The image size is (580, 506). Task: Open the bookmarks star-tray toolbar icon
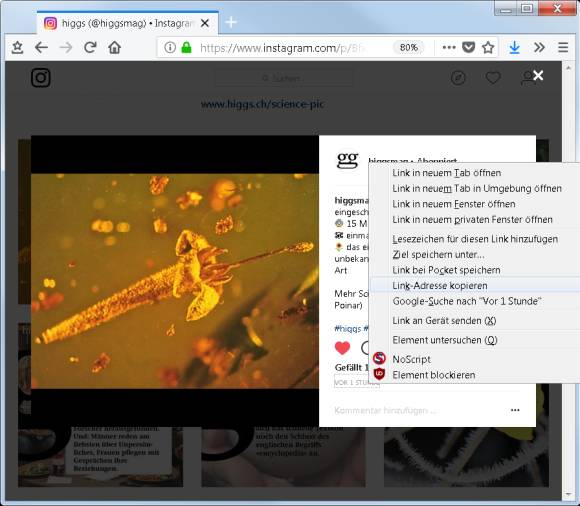[x=17, y=47]
